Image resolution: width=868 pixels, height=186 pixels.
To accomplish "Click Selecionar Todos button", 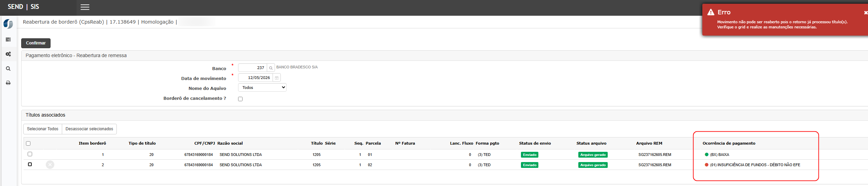I will pyautogui.click(x=43, y=129).
